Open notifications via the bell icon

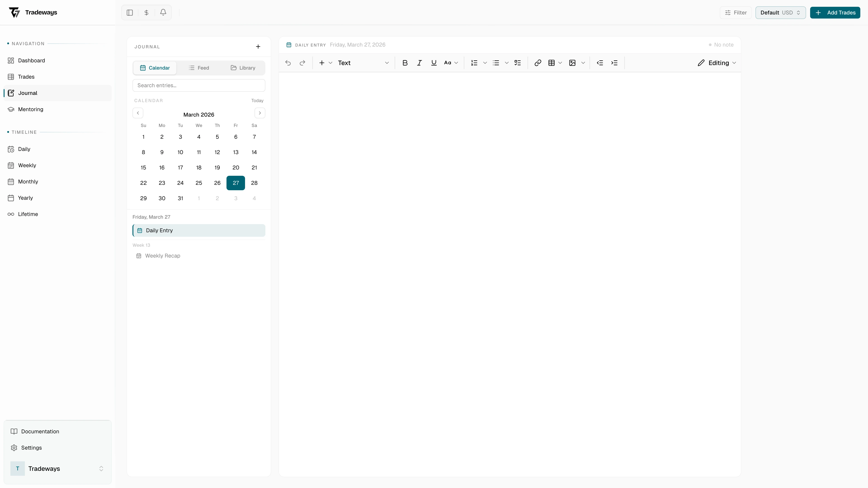163,12
